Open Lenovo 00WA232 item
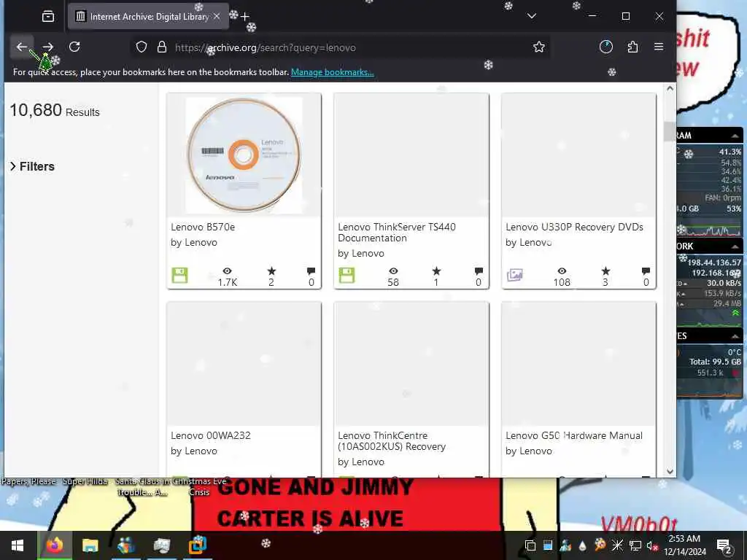Screen dimensions: 747x560 [211, 435]
